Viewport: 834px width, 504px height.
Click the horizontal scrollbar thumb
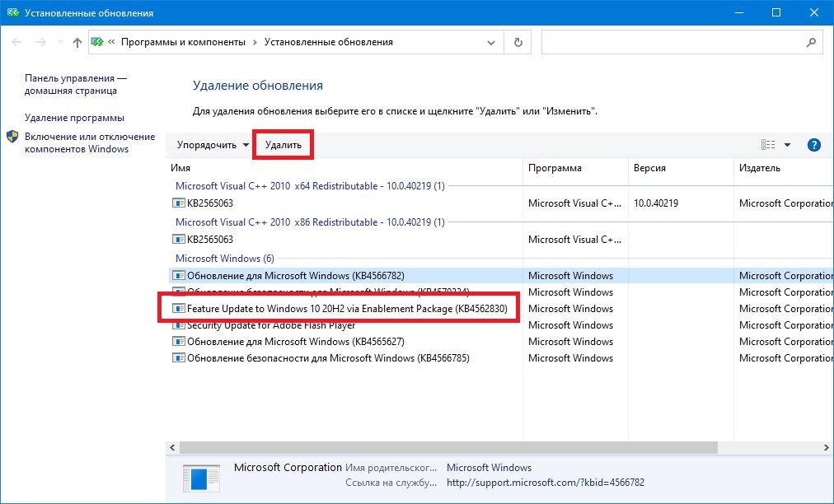(x=448, y=448)
